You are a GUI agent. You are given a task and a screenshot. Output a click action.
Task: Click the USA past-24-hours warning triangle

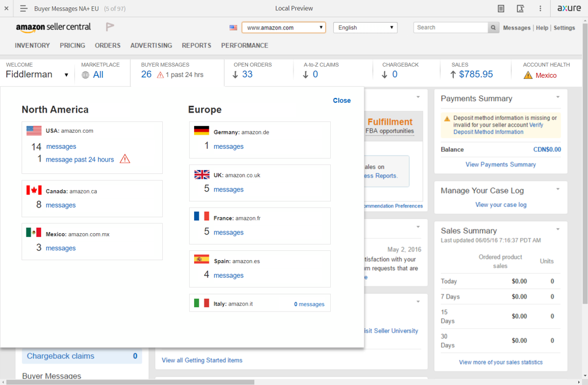coord(125,159)
